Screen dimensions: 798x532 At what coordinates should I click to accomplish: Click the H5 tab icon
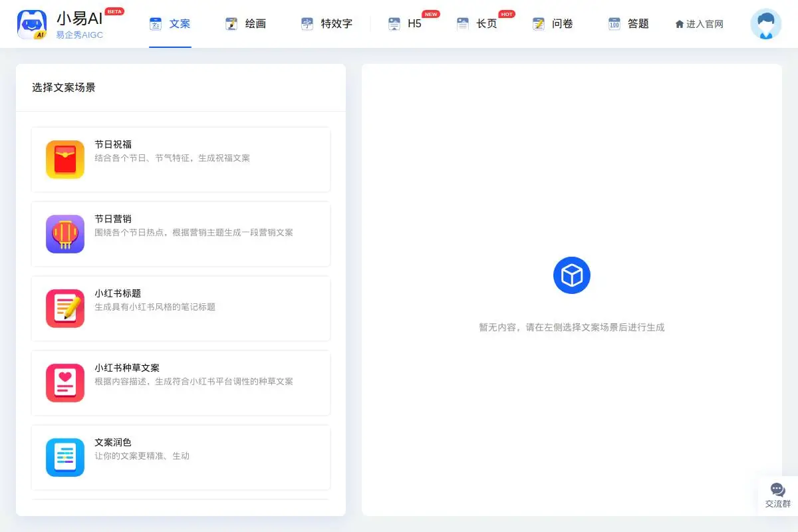[394, 24]
